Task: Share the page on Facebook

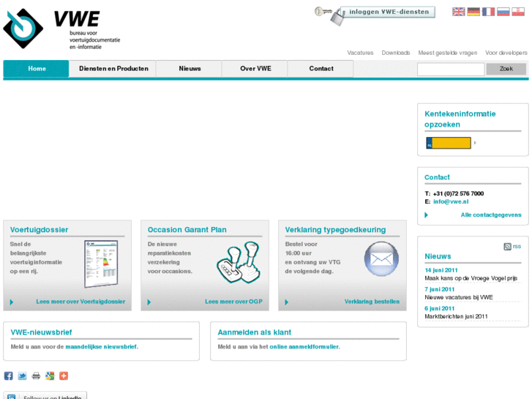Action: click(x=9, y=376)
